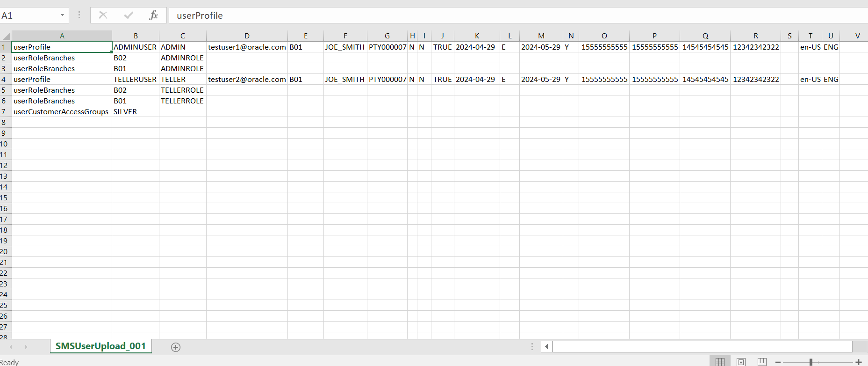The image size is (868, 366).
Task: Select the TELLER cell in row 4
Action: (x=183, y=80)
